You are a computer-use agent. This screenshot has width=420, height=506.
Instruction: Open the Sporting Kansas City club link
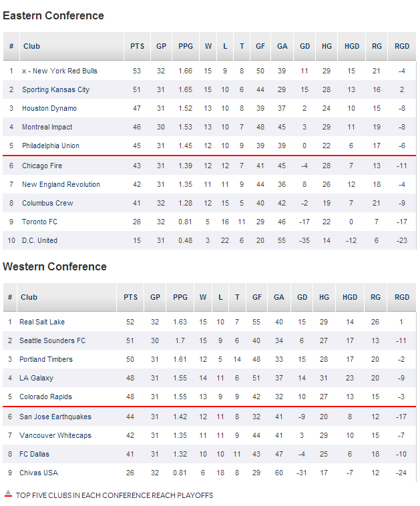[x=55, y=89]
